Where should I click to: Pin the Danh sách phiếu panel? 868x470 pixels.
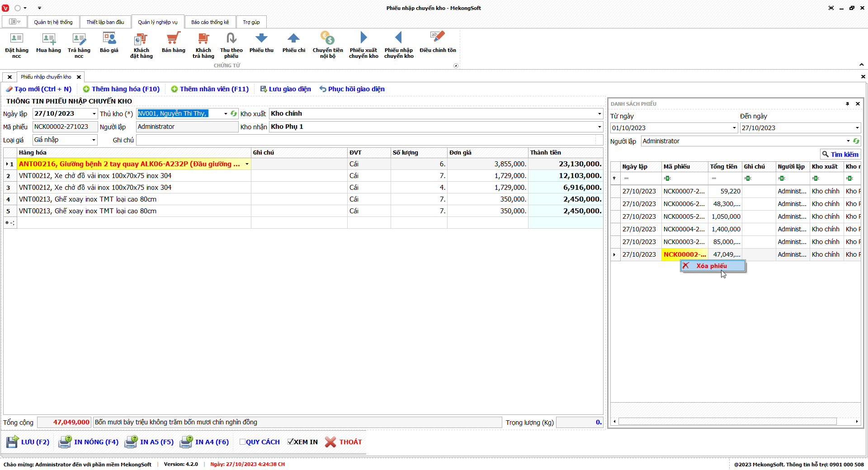tap(847, 104)
